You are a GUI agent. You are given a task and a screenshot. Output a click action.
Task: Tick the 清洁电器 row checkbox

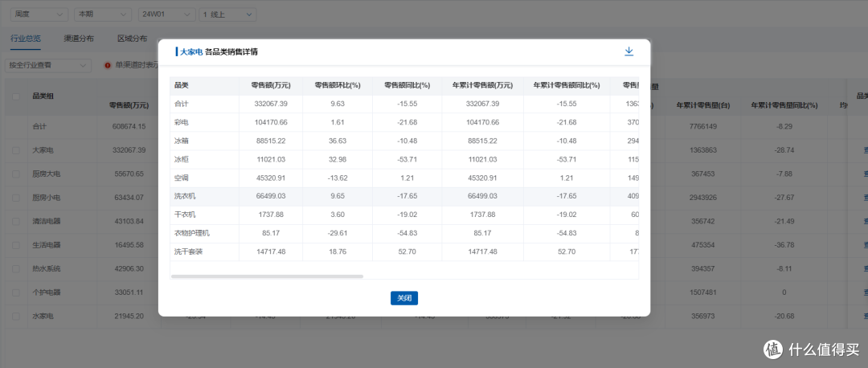click(15, 221)
